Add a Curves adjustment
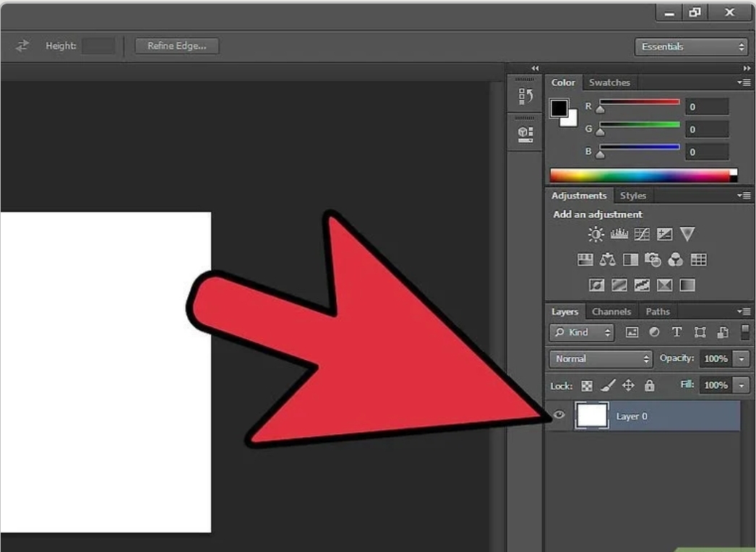Image resolution: width=756 pixels, height=552 pixels. (x=642, y=234)
